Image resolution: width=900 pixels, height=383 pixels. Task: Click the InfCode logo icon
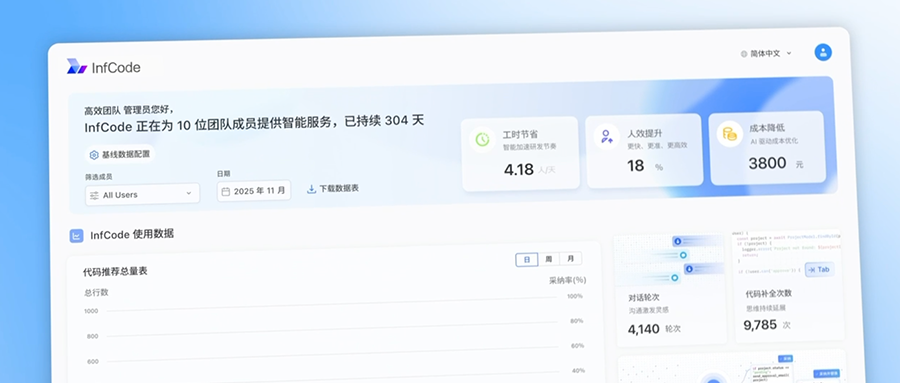pos(76,67)
